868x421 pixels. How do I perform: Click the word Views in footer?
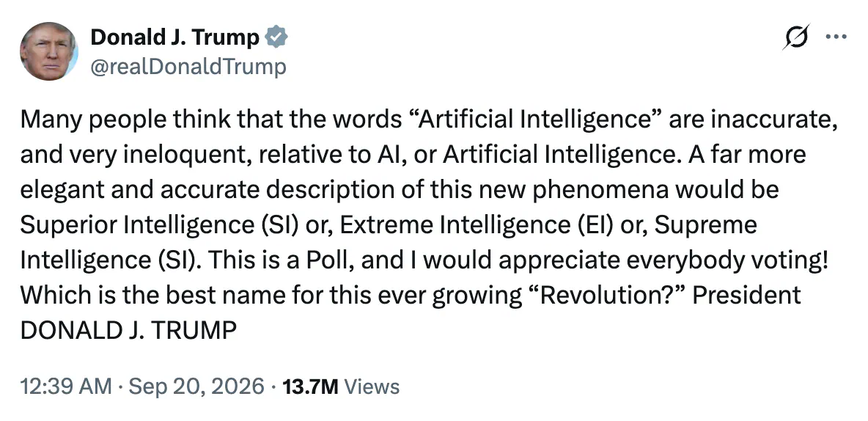tap(372, 386)
